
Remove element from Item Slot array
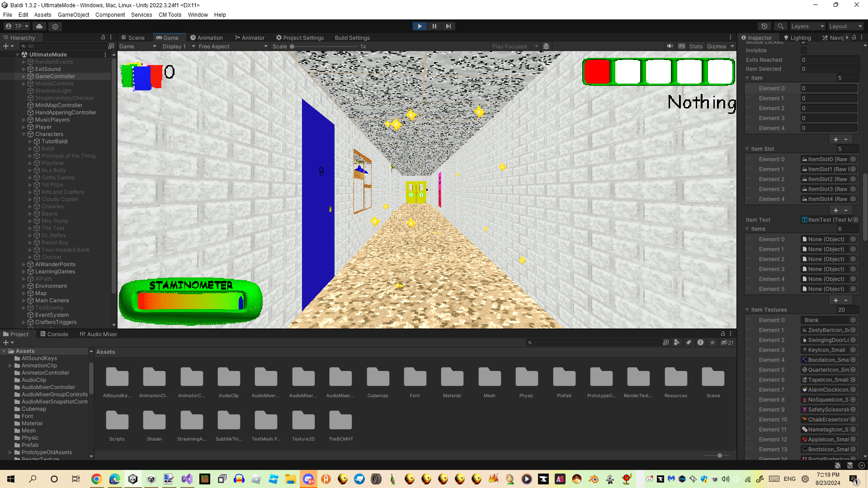coord(846,211)
